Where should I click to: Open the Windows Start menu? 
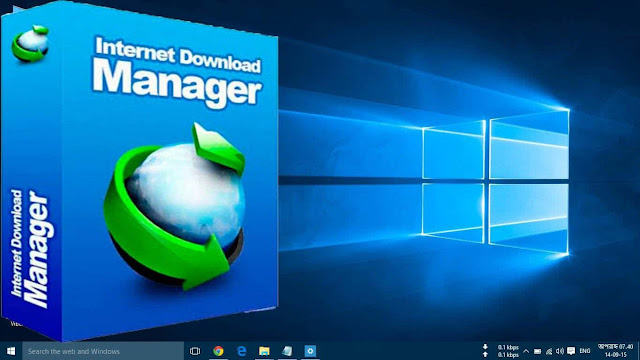(x=11, y=351)
